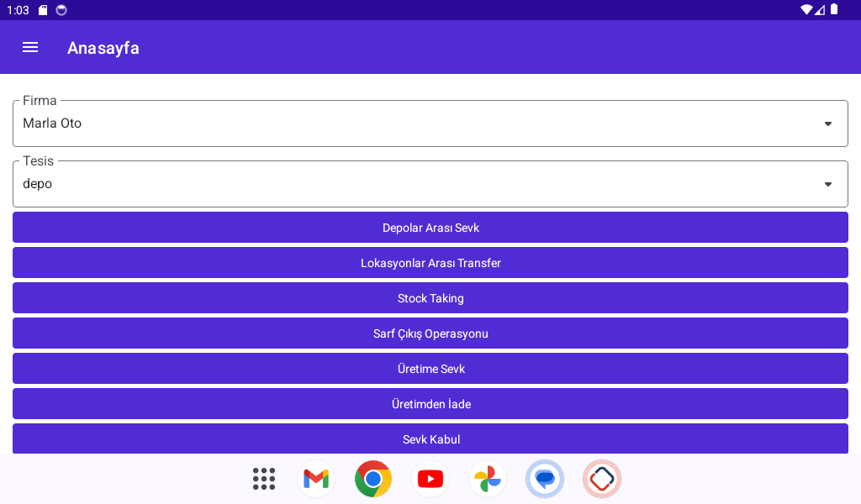Tap the Wi-Fi status icon
This screenshot has height=504, width=861.
[806, 9]
